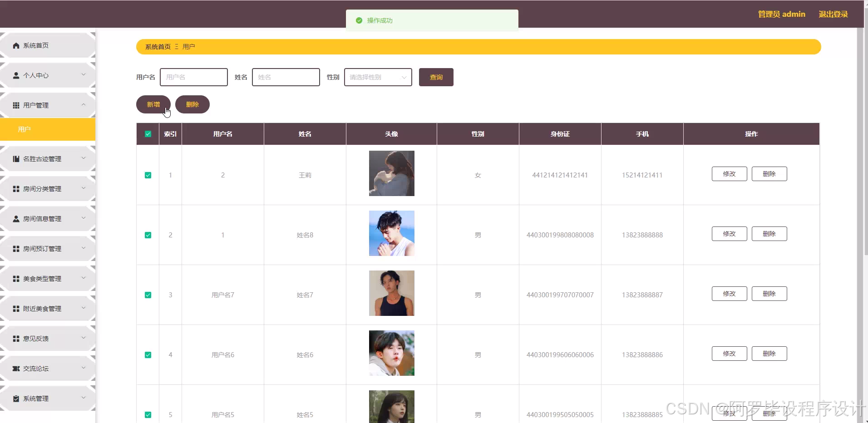
Task: Uncheck the checkbox for row 姓名6
Action: coord(148,355)
